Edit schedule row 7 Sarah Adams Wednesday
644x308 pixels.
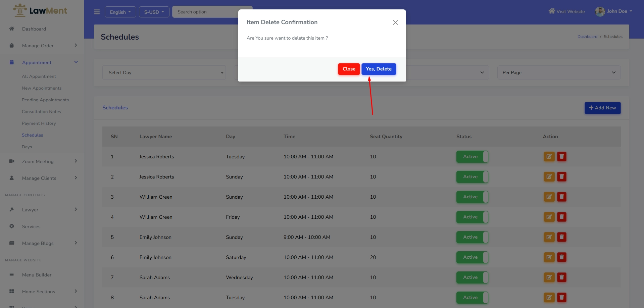pos(549,277)
